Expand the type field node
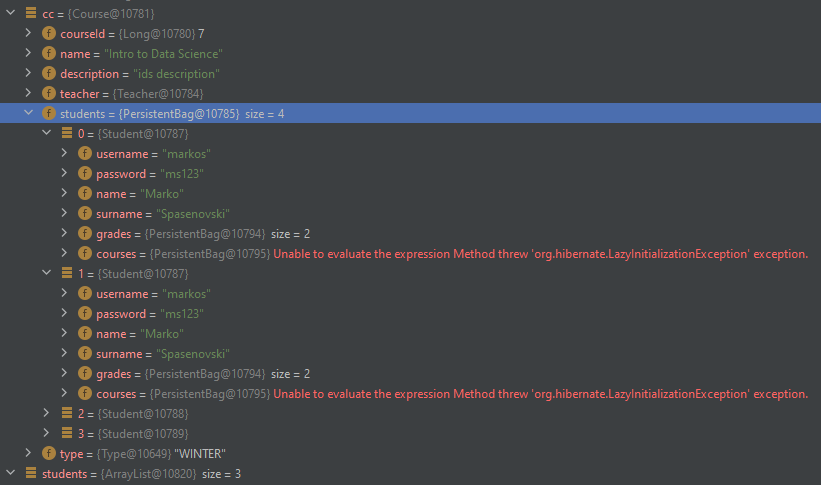Screen dimensions: 821x485 click(x=28, y=453)
